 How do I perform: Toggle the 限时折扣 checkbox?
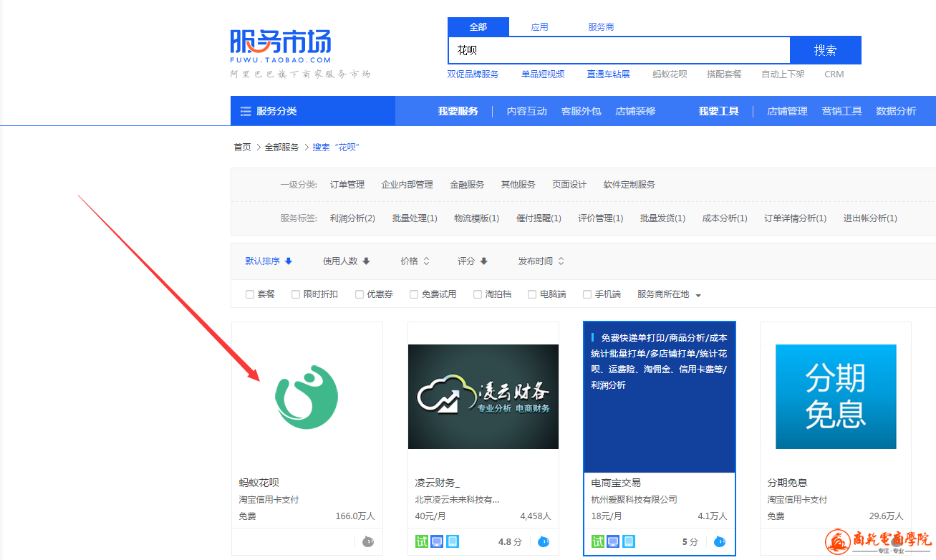[296, 294]
